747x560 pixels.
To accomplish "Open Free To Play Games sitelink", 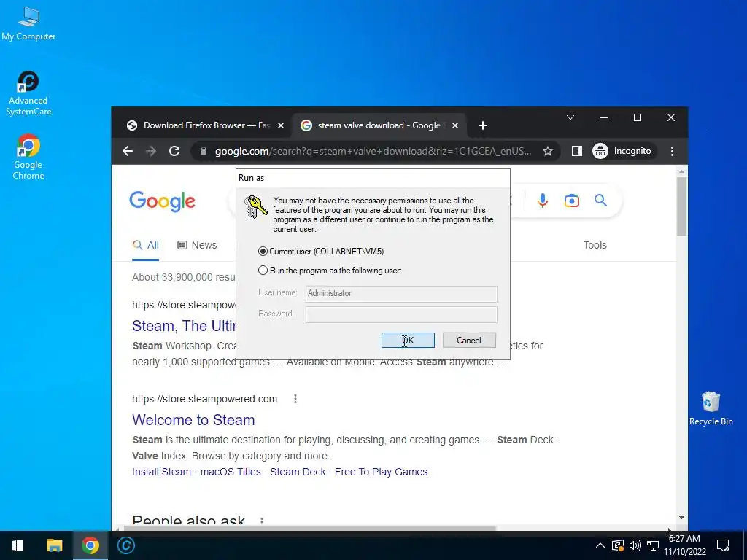I will click(x=381, y=472).
